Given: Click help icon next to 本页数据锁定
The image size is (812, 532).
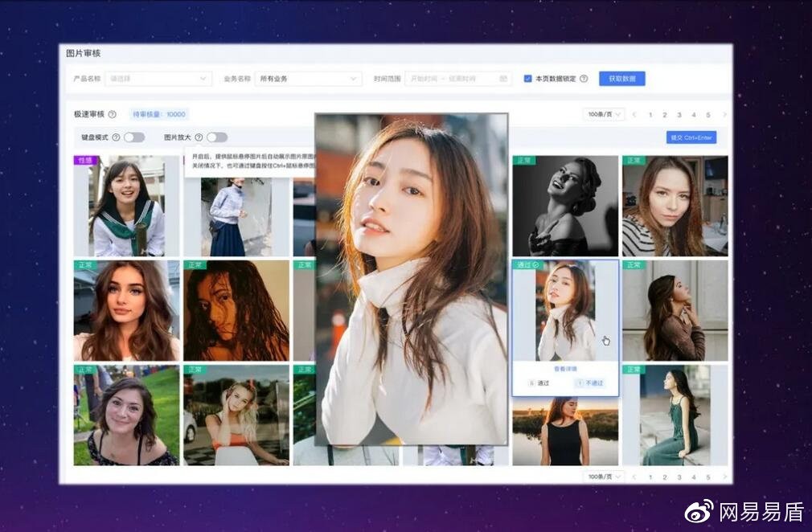Looking at the screenshot, I should [x=584, y=79].
